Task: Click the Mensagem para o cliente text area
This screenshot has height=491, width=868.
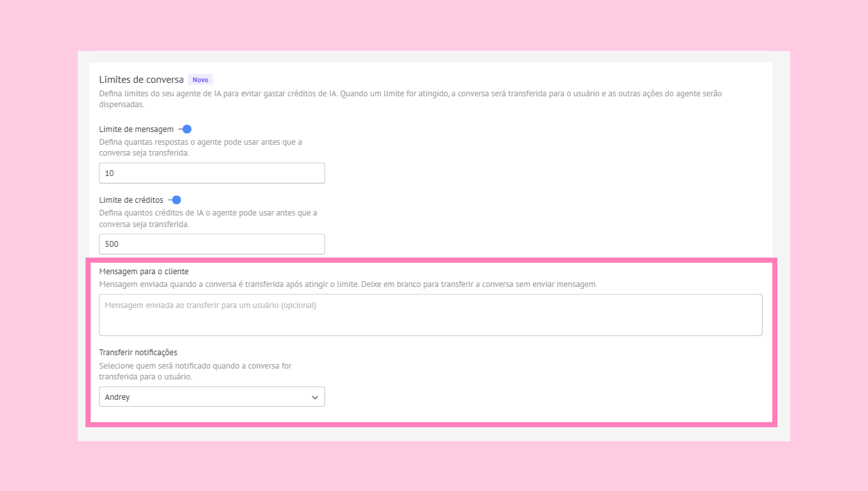Action: coord(430,315)
